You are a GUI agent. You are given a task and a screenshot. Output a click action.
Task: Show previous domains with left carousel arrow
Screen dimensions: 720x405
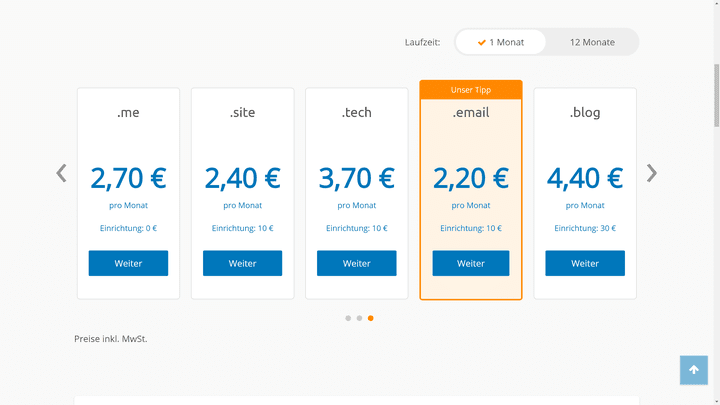(x=62, y=173)
